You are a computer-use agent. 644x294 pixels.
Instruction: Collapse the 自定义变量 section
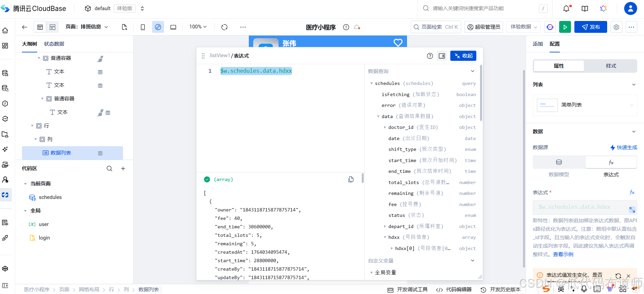473,261
